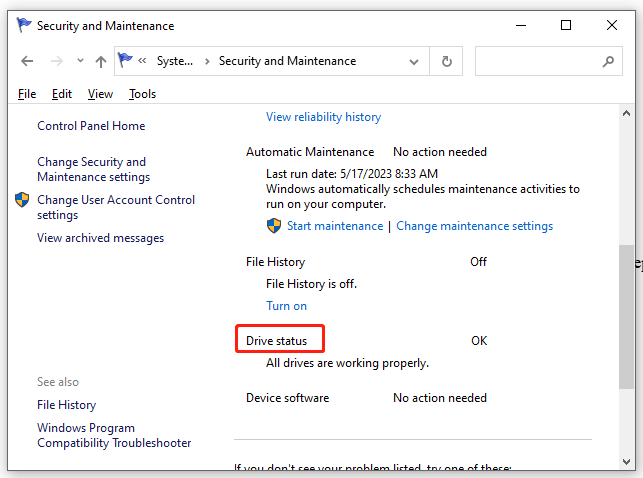Open the Syste... breadcrumb
The width and height of the screenshot is (643, 478).
coord(175,61)
